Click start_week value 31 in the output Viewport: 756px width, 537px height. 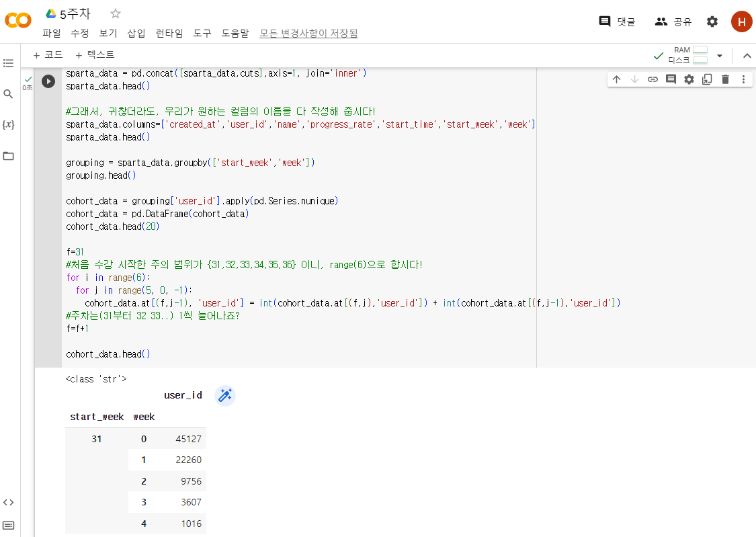[x=96, y=439]
